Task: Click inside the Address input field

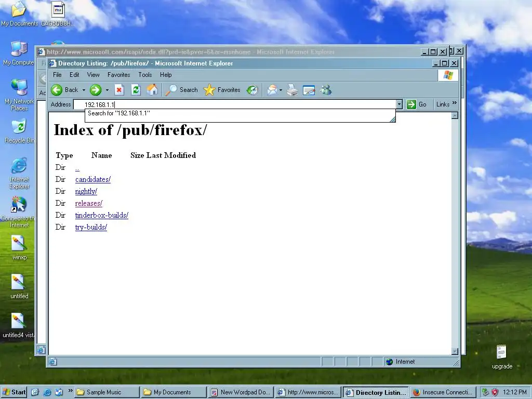Action: coord(235,104)
